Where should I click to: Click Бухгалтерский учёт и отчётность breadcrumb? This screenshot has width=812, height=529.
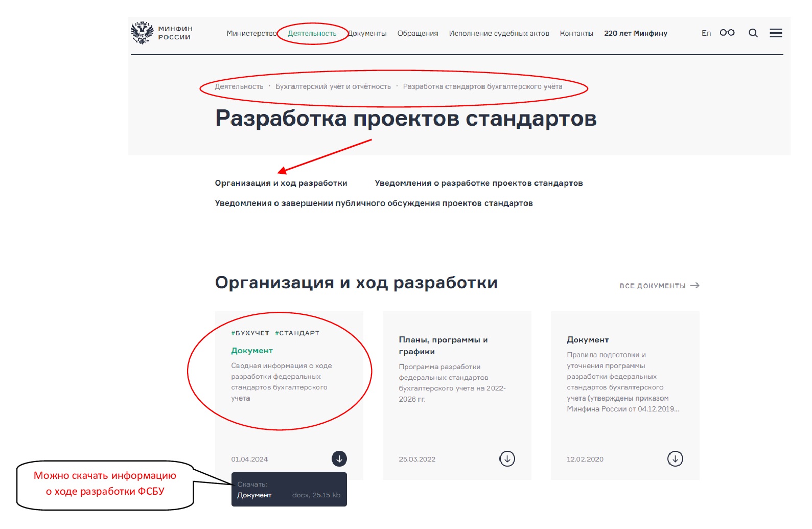(333, 87)
